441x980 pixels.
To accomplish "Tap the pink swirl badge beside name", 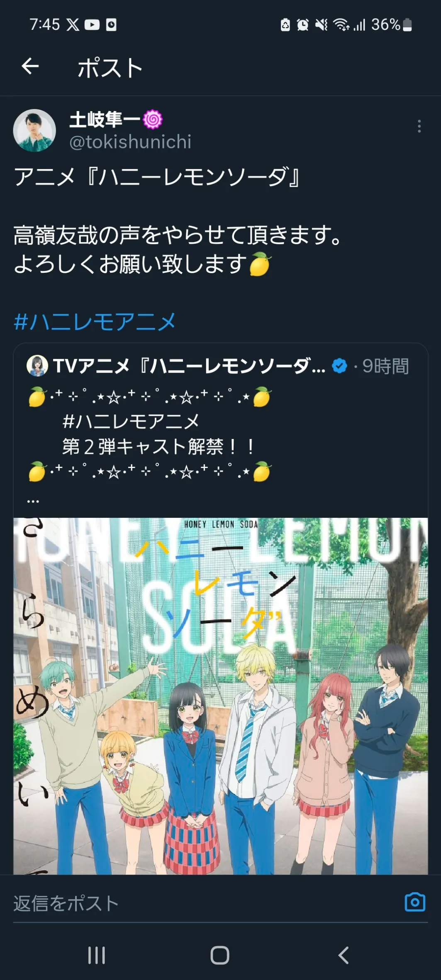I will (153, 119).
